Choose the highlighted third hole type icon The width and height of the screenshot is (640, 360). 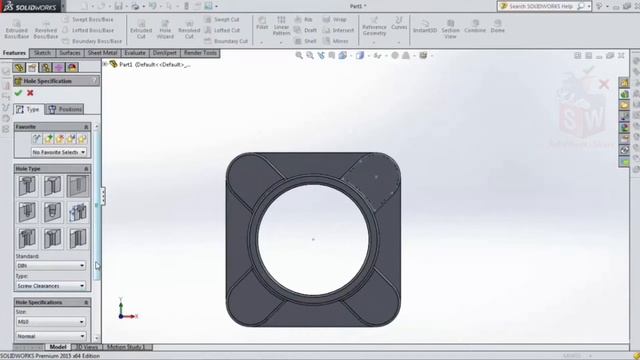point(78,186)
